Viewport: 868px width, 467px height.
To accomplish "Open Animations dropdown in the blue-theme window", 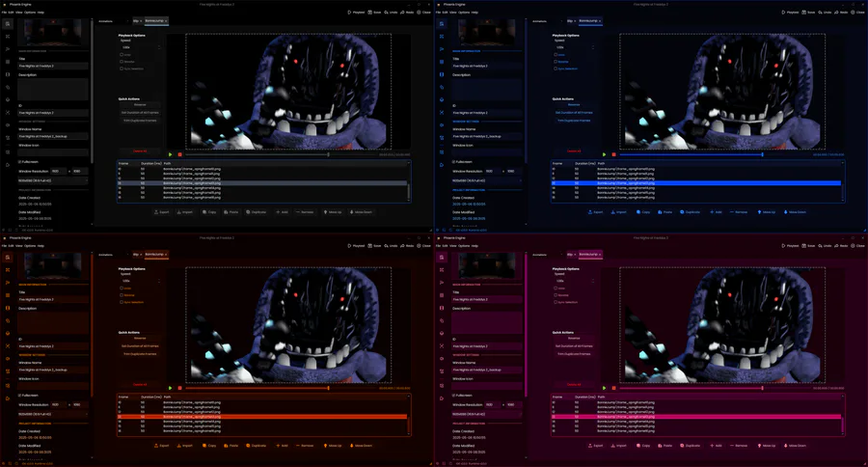I will (547, 21).
